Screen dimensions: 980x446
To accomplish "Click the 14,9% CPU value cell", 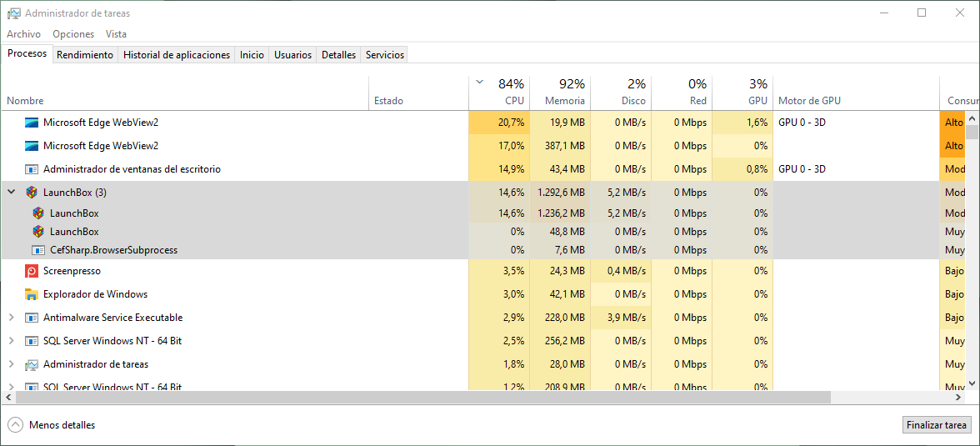I will pos(498,169).
